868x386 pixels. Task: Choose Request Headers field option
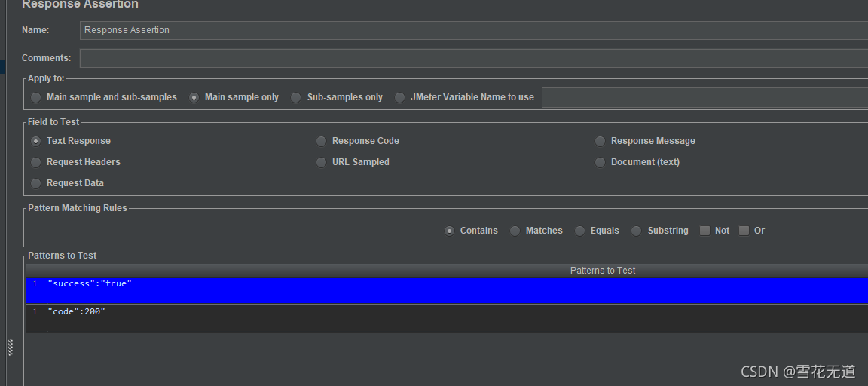[x=36, y=162]
